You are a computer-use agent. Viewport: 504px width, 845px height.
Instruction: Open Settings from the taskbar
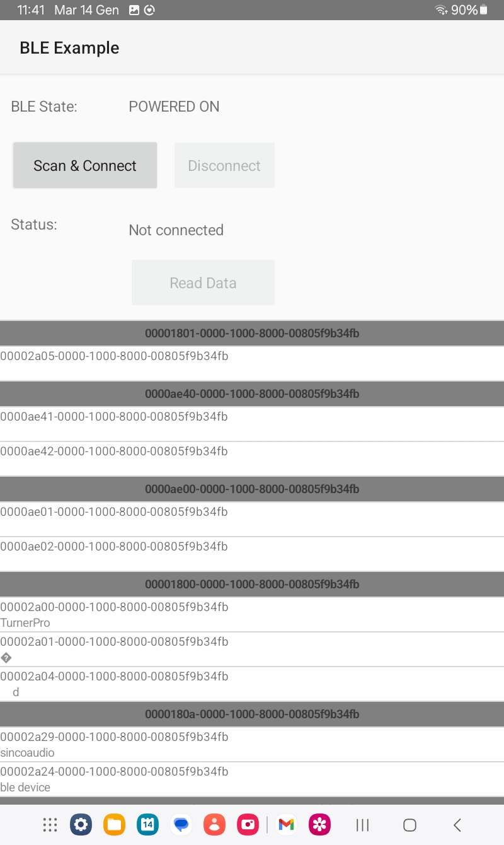click(x=81, y=824)
